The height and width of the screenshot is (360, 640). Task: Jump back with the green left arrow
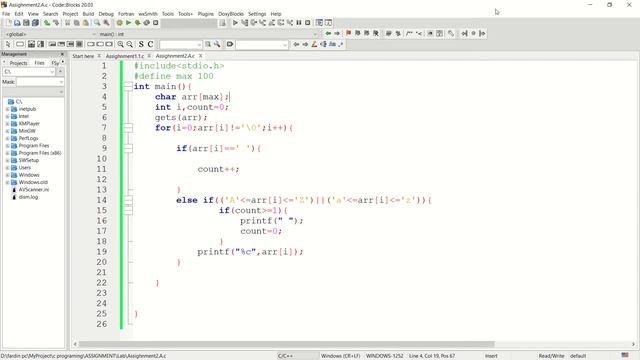click(x=328, y=33)
